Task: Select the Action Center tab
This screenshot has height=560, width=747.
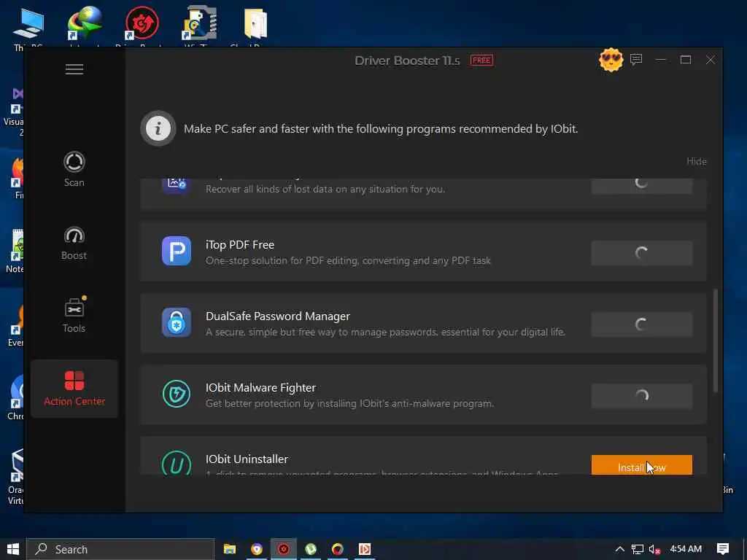Action: (74, 389)
